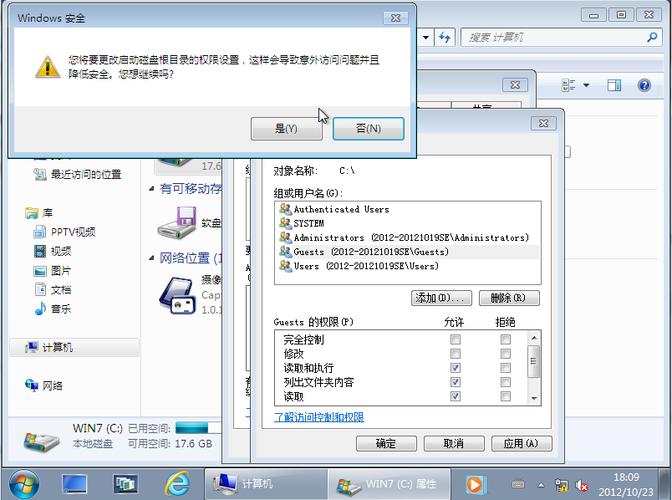The height and width of the screenshot is (500, 672).
Task: Click the 删除(R) button
Action: click(x=509, y=298)
